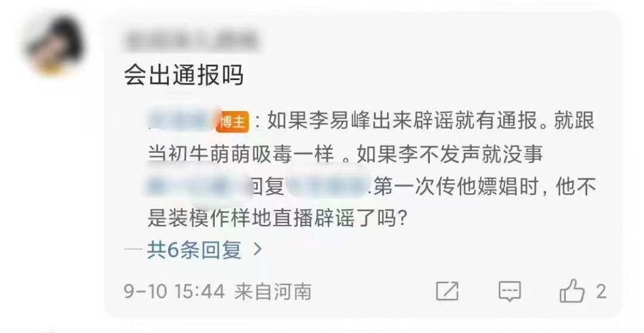Click the 9-10 15:44 timestamp
The image size is (644, 333).
coord(175,292)
